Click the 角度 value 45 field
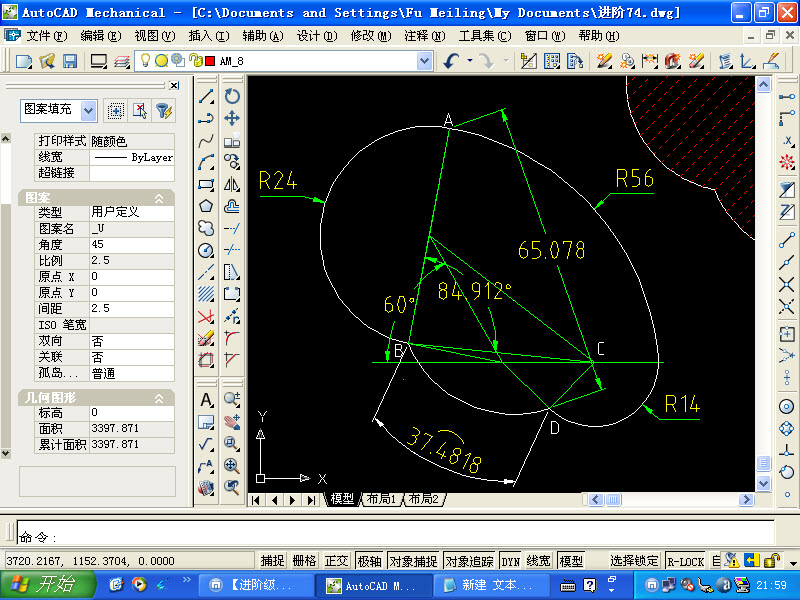The image size is (800, 600). pos(132,244)
